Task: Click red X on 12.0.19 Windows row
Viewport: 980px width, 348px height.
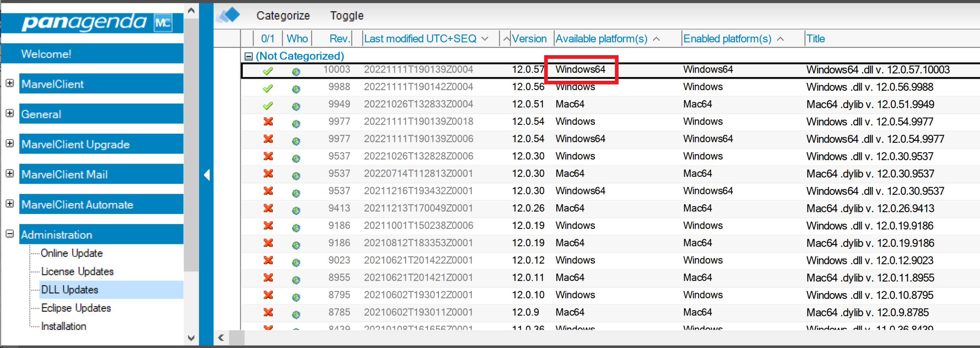Action: (268, 225)
